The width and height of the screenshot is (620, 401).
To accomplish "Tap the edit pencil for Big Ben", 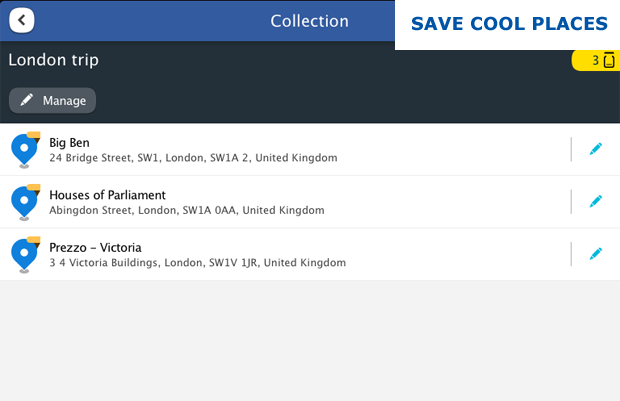I will (596, 149).
